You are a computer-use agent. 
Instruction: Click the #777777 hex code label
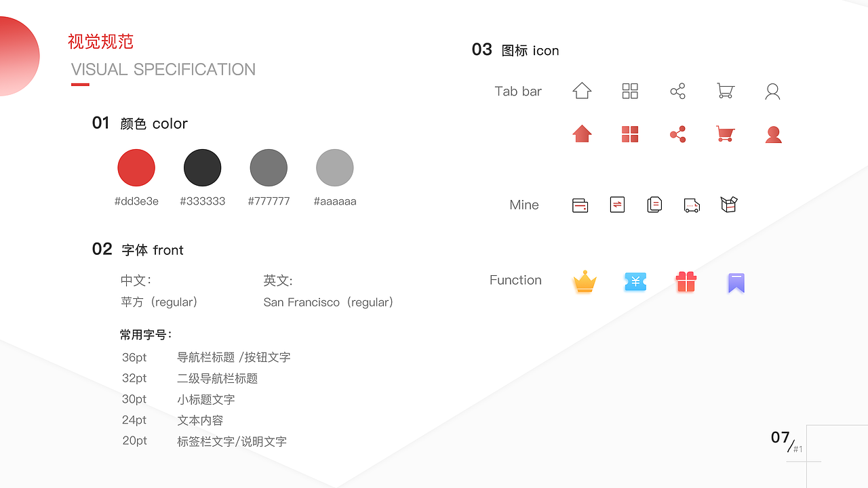coord(269,201)
